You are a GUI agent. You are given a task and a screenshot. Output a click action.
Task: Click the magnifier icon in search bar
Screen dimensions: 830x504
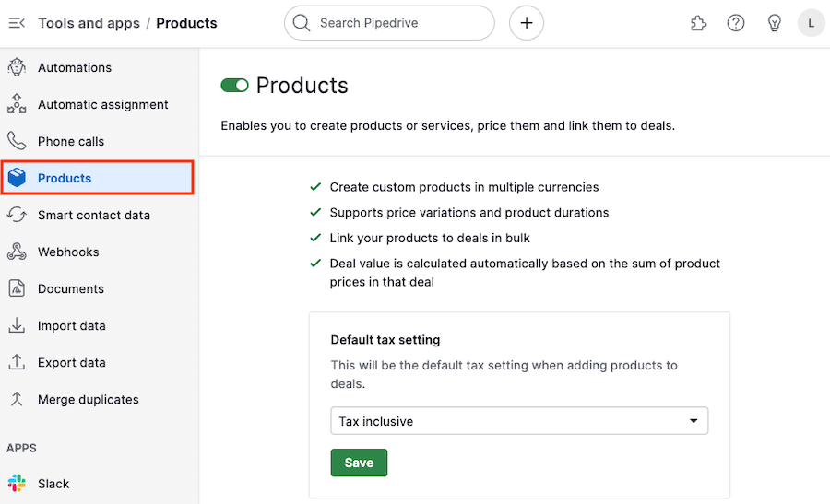click(x=302, y=23)
